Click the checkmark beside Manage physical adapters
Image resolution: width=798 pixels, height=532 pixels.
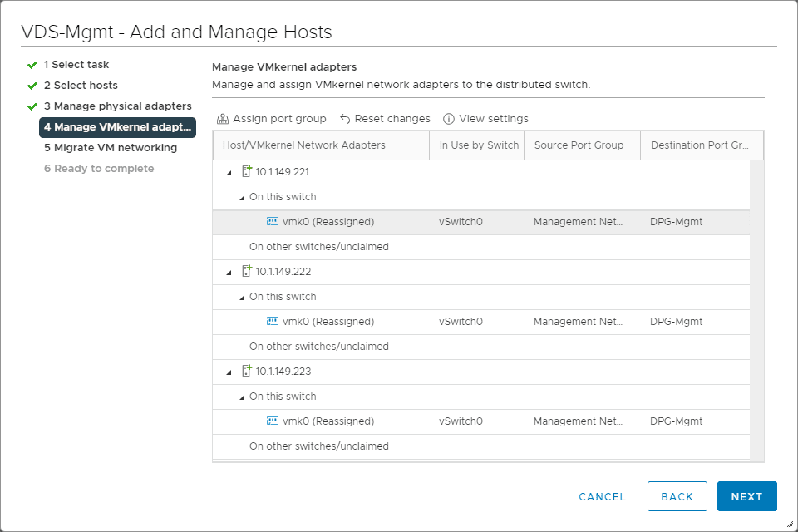tap(32, 106)
